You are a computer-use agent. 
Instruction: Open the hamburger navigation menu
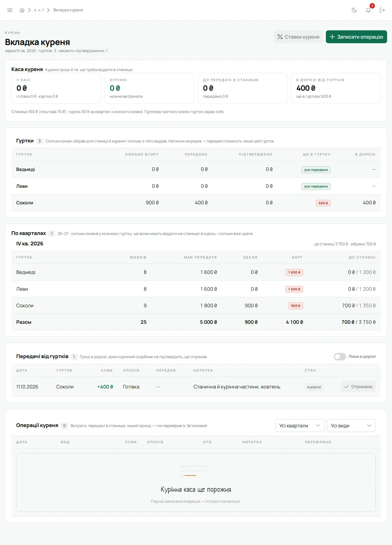tap(10, 10)
